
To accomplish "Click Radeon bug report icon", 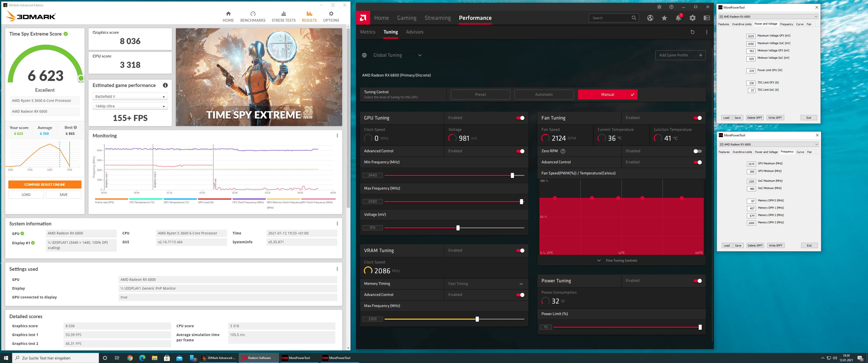I will [659, 7].
